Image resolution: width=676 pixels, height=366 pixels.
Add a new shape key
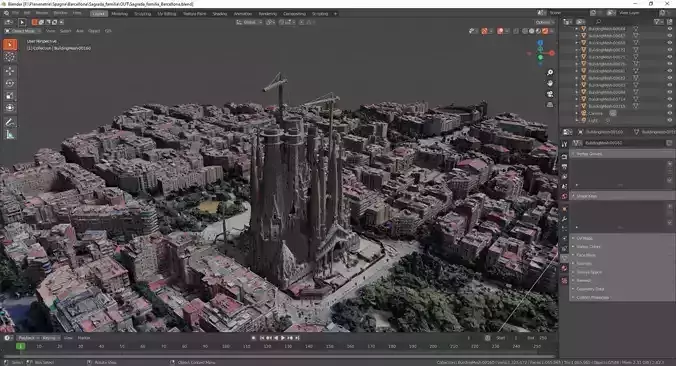coord(670,206)
